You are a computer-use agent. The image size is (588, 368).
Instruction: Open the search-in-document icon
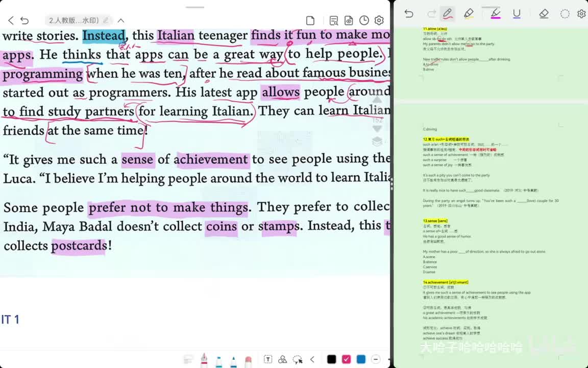pos(333,20)
